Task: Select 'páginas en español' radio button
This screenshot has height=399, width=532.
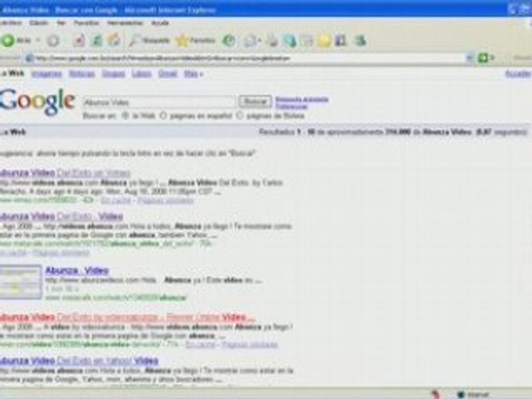Action: point(163,116)
